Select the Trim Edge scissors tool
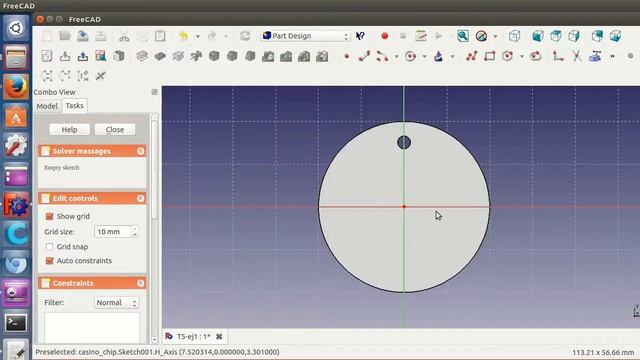 [x=576, y=56]
